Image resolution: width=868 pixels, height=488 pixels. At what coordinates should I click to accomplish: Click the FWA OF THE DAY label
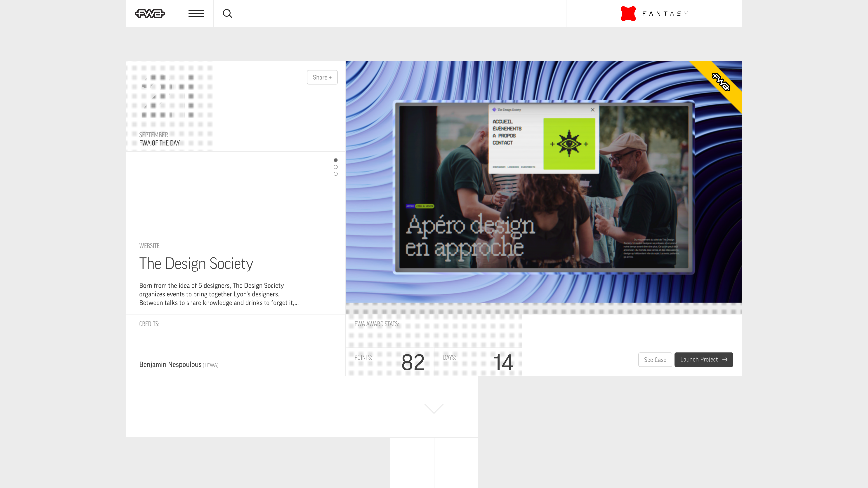[159, 143]
